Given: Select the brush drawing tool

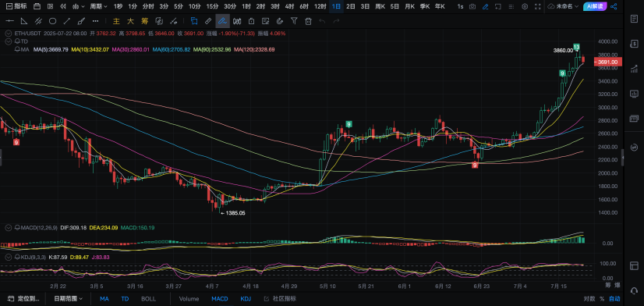Looking at the screenshot, I should pos(81,21).
